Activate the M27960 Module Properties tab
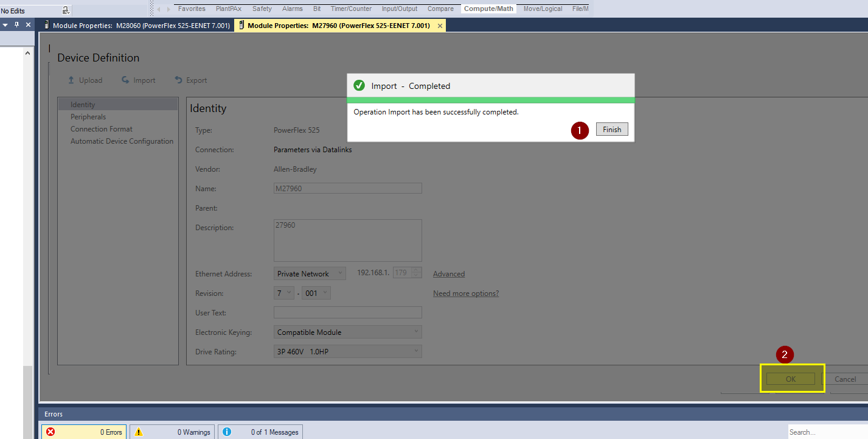Image resolution: width=868 pixels, height=439 pixels. (x=339, y=26)
